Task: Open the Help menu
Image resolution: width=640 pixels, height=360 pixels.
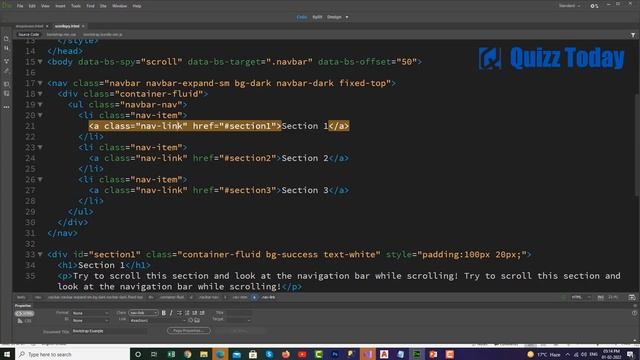Action: coord(137,6)
